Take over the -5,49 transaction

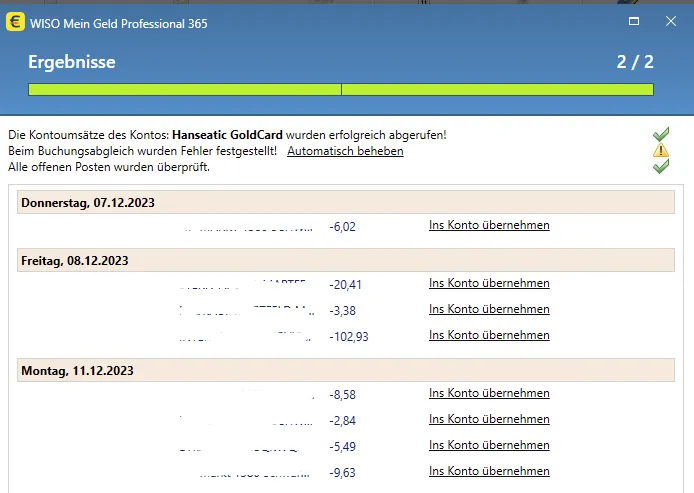click(x=489, y=445)
